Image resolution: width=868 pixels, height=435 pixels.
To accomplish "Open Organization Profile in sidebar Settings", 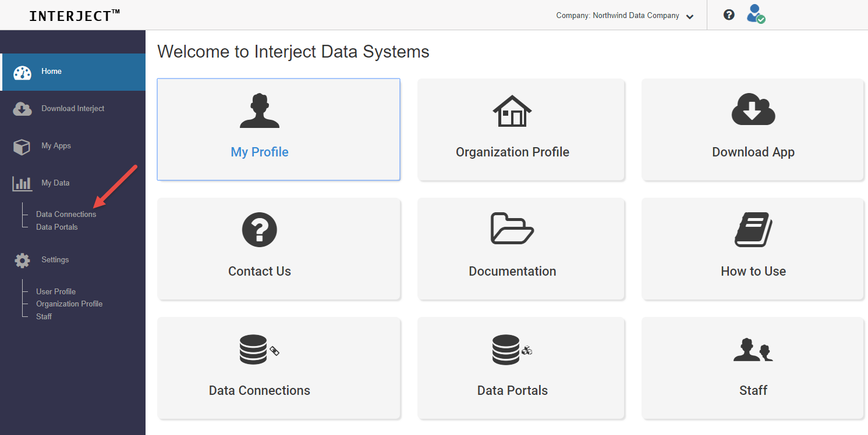I will (69, 304).
